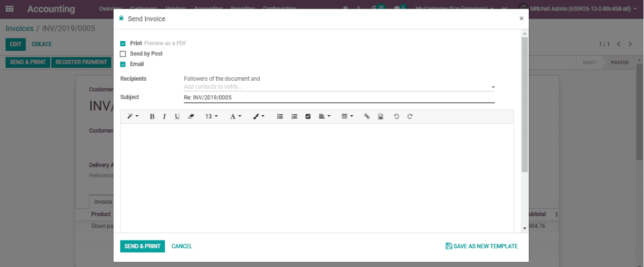This screenshot has height=267, width=644.
Task: Toggle underline formatting in editor
Action: tap(177, 116)
